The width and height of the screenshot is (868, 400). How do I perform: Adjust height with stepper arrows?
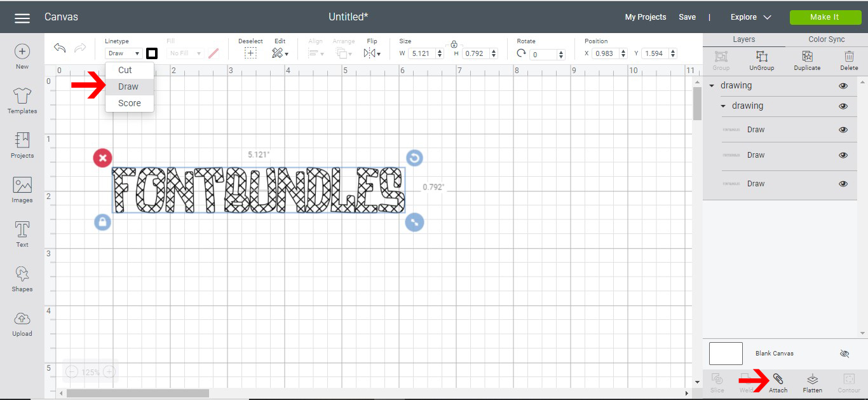coord(494,53)
